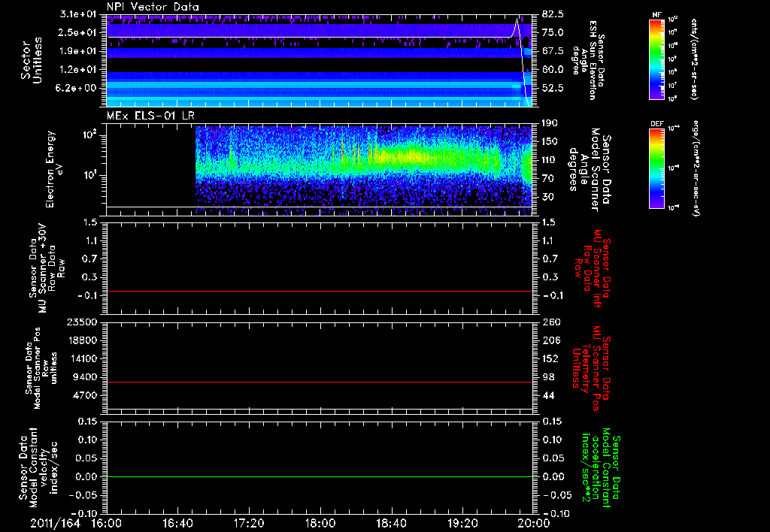The image size is (770, 532).
Task: Click the '44' telemetry tick label
Action: [547, 395]
